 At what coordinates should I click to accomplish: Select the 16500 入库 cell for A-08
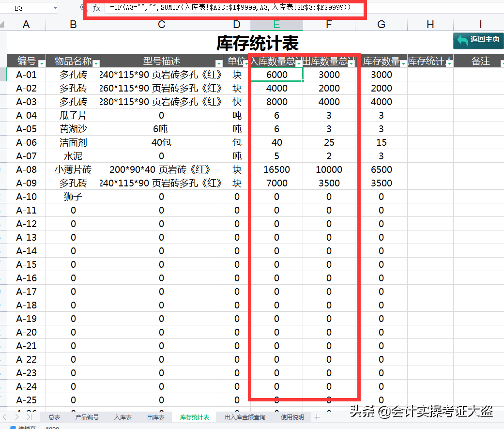[x=277, y=169]
